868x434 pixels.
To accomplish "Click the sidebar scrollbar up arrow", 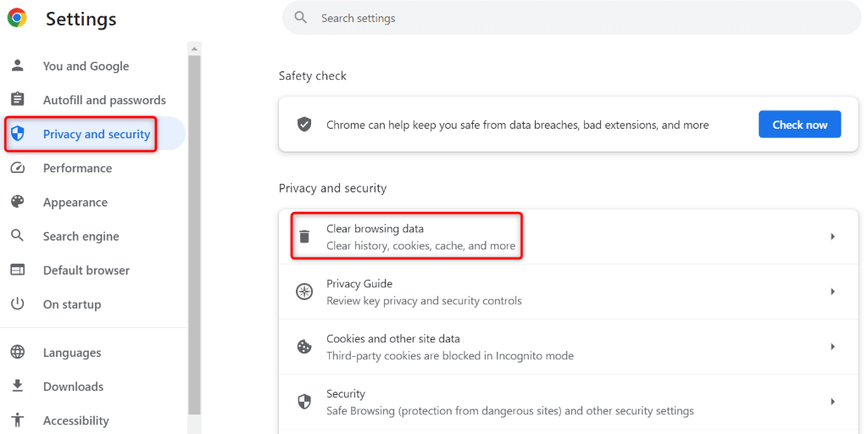I will pyautogui.click(x=194, y=48).
